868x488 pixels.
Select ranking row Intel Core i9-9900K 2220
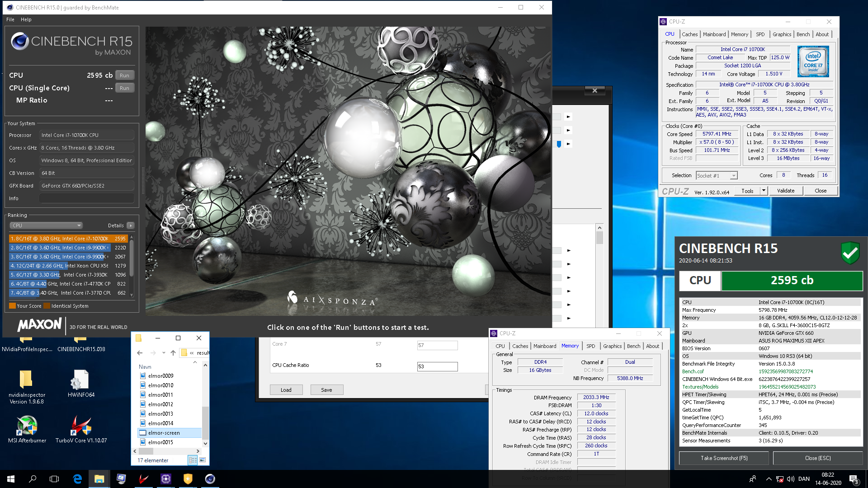[x=68, y=248]
